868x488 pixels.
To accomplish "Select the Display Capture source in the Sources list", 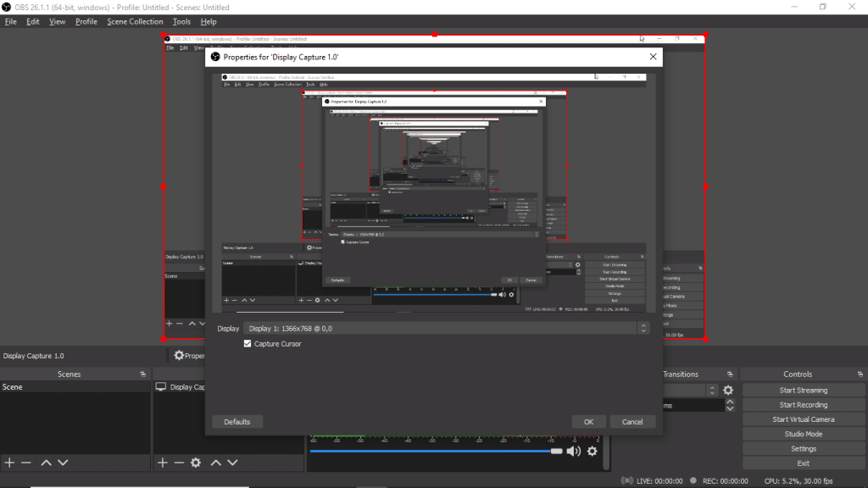I will click(x=180, y=386).
